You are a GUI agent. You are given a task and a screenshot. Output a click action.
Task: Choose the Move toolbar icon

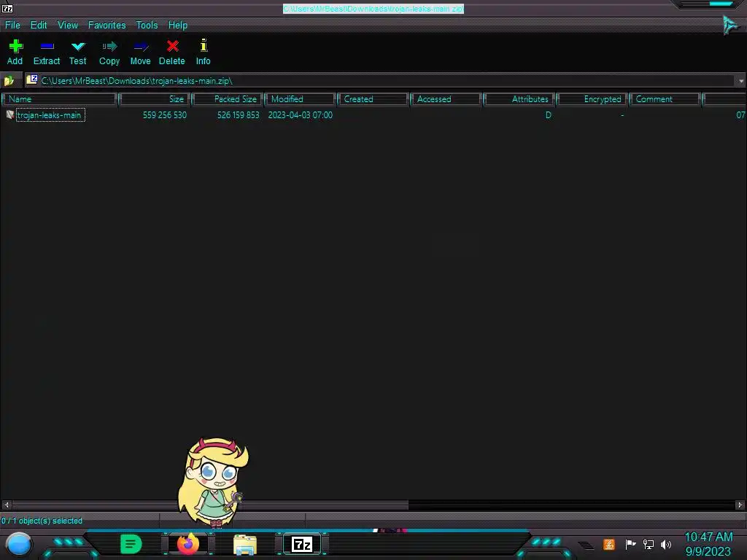[x=141, y=47]
